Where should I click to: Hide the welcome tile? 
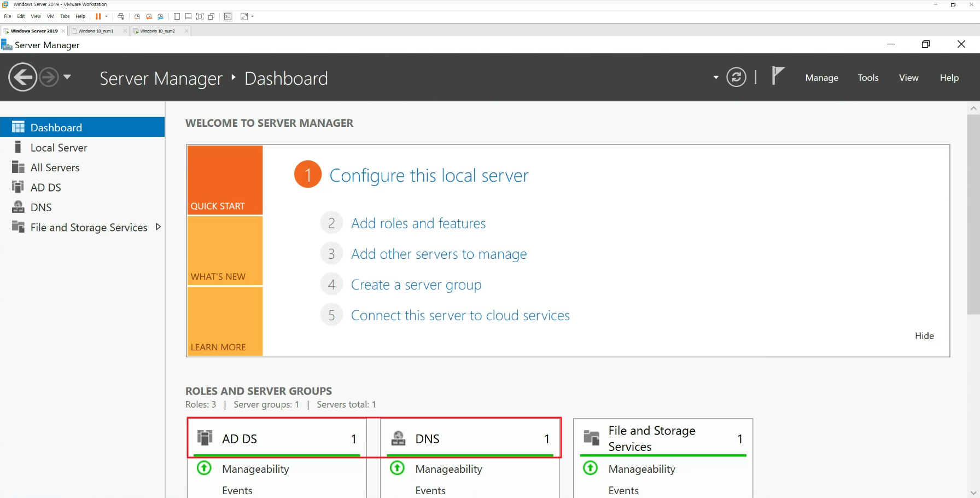coord(924,335)
